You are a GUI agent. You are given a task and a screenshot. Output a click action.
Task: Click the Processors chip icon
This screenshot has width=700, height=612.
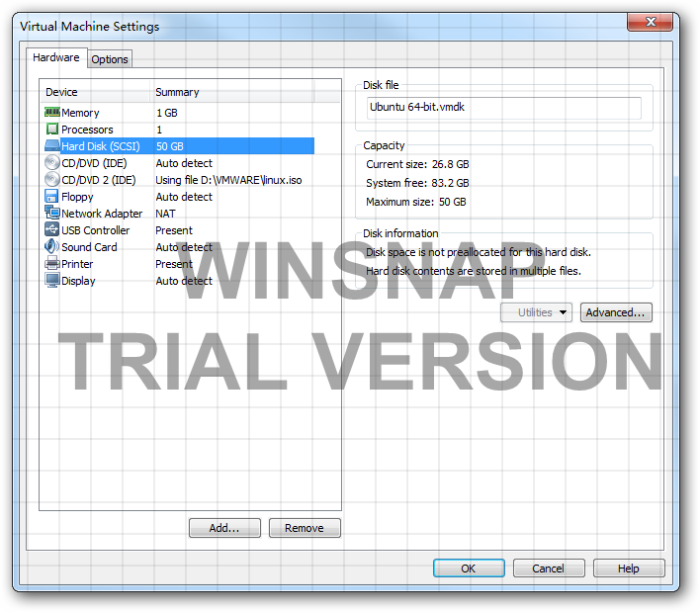(x=52, y=129)
